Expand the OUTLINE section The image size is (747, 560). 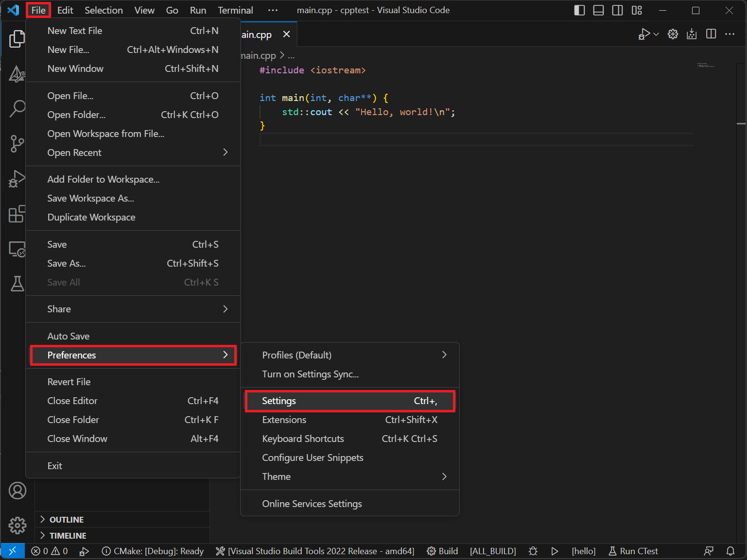67,520
